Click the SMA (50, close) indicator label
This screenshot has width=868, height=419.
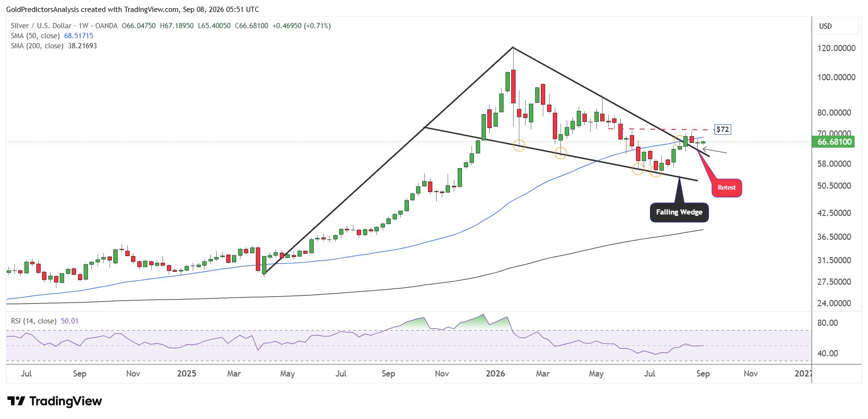pyautogui.click(x=35, y=36)
